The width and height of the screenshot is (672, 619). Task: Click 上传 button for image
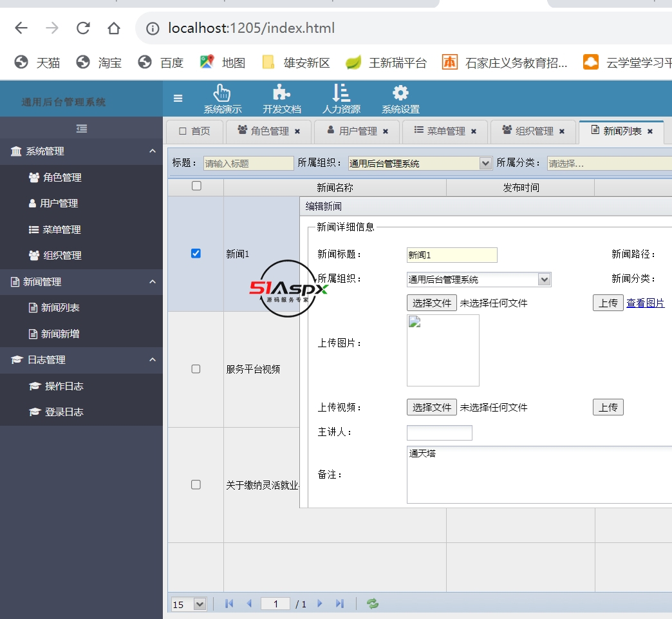(x=608, y=303)
